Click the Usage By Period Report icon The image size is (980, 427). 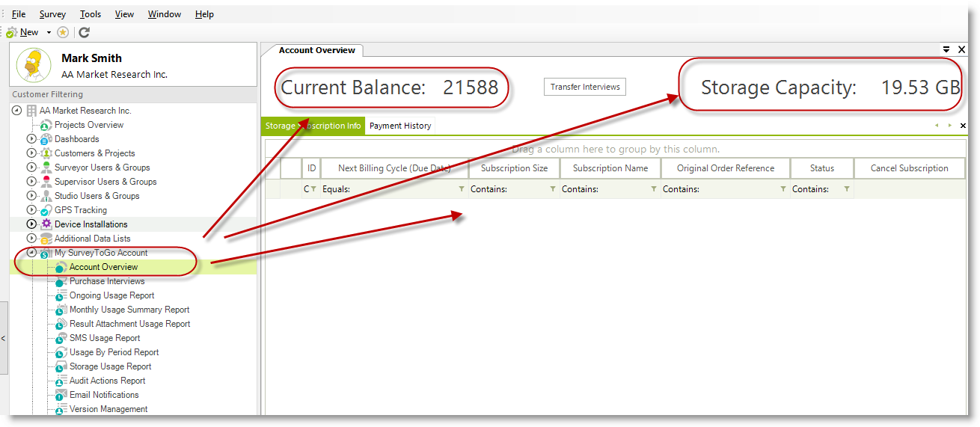(61, 352)
